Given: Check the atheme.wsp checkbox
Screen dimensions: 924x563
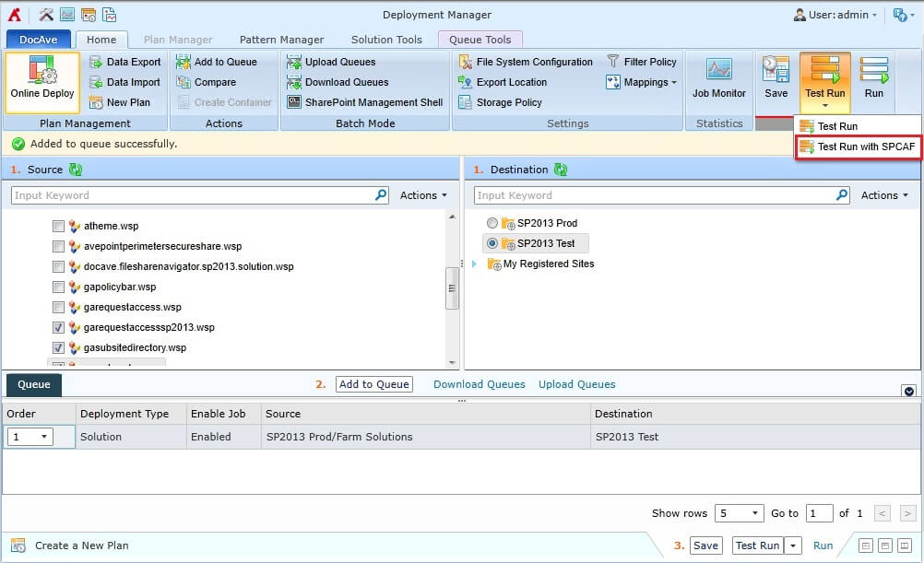Looking at the screenshot, I should [x=58, y=226].
